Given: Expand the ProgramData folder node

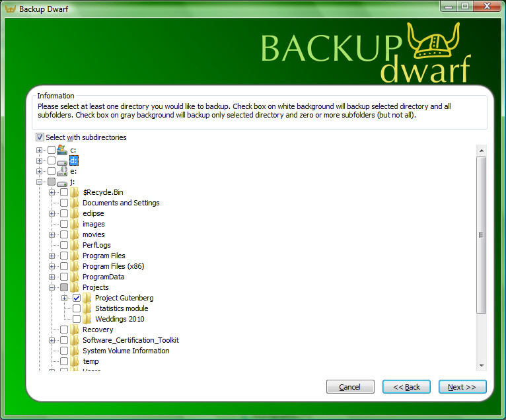Looking at the screenshot, I should coord(52,277).
